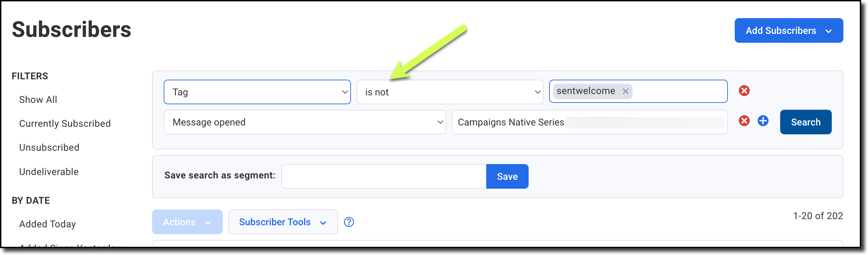
Task: Filter by Undeliverable subscribers
Action: pos(49,172)
